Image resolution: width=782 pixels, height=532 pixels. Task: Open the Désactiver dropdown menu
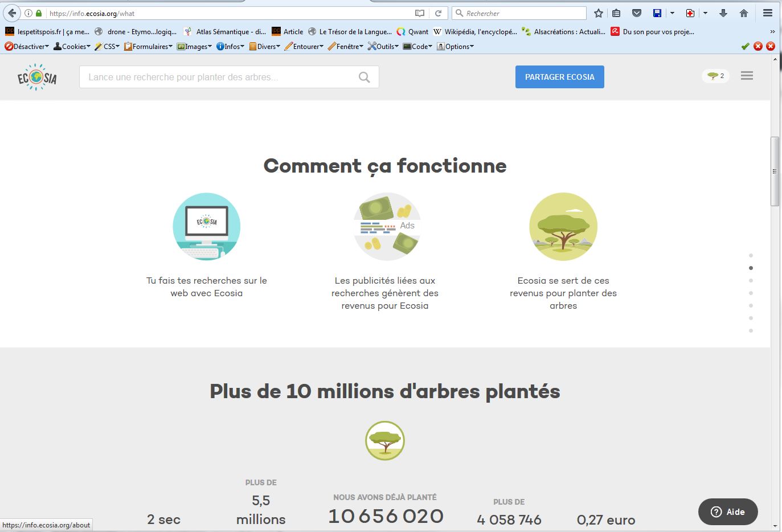tap(27, 47)
